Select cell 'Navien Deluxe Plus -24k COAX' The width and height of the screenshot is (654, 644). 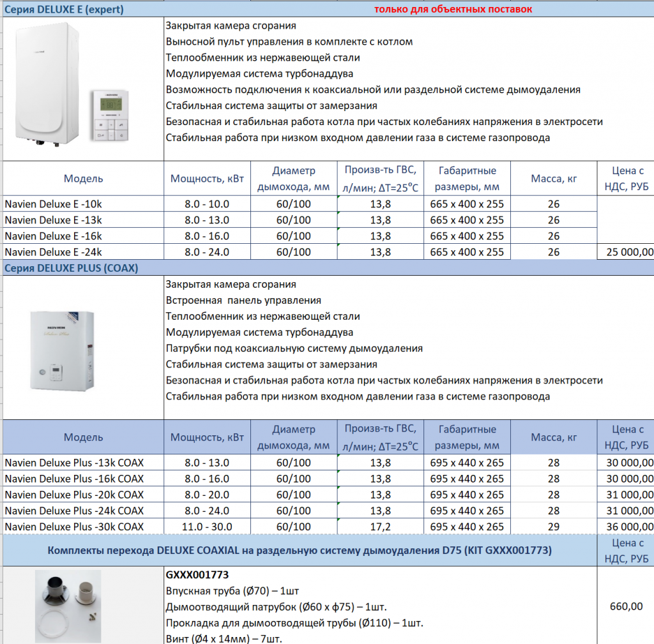pos(84,511)
